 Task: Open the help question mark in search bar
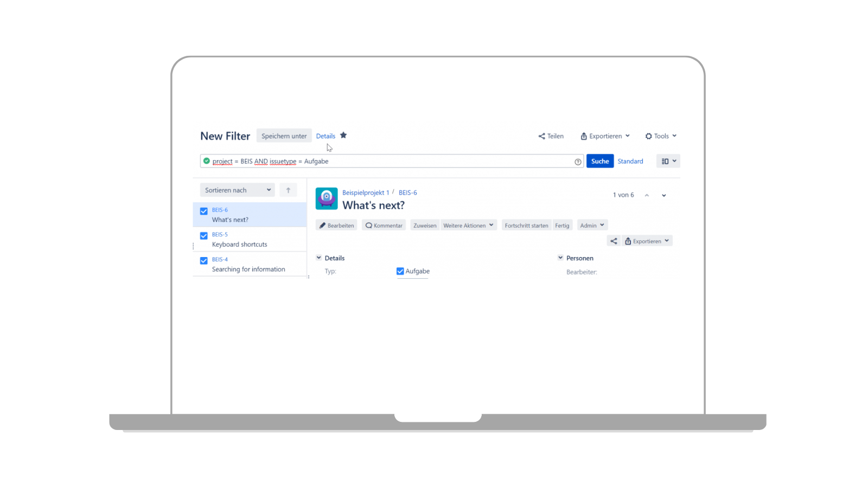[577, 162]
